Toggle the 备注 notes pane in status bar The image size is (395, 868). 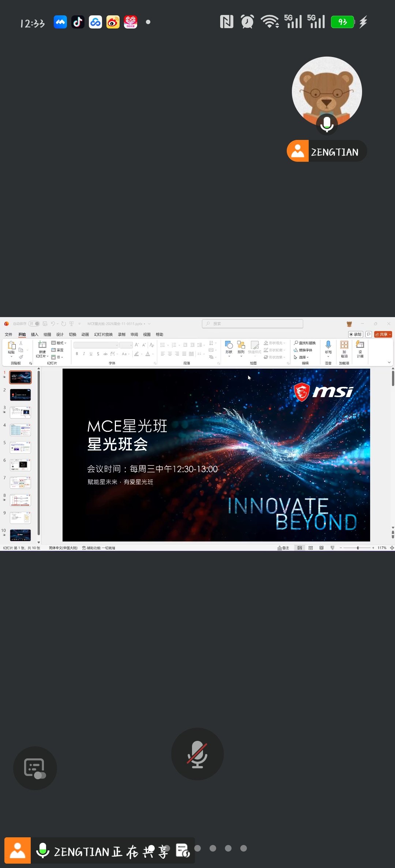(283, 548)
